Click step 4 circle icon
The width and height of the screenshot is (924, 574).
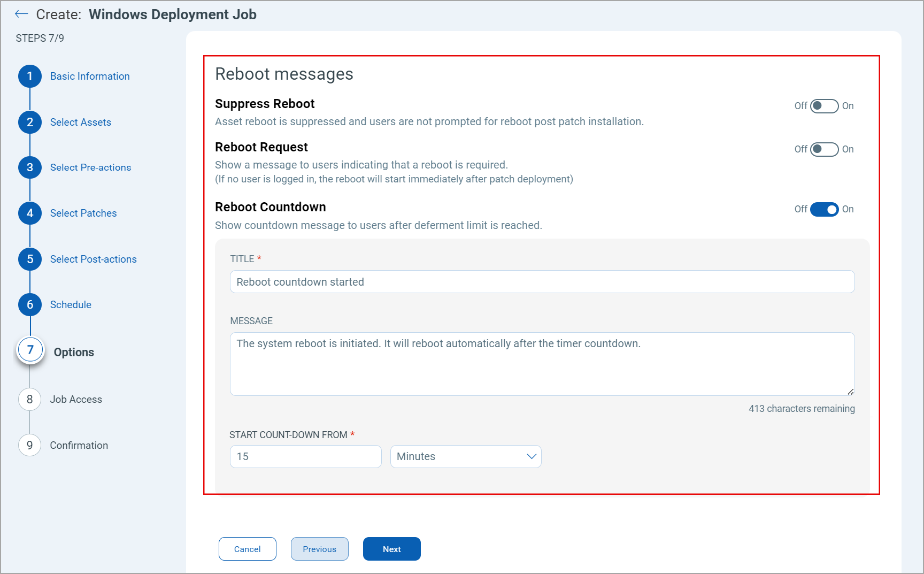(30, 213)
